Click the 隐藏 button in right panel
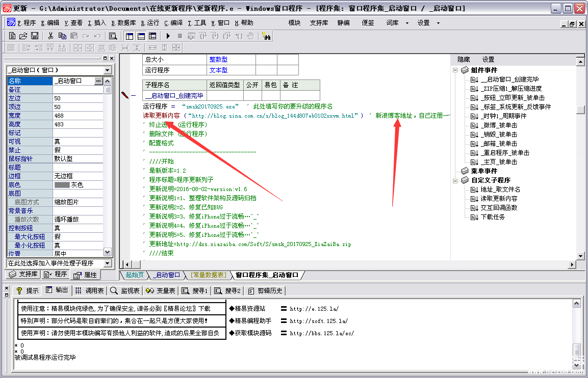 pos(464,60)
